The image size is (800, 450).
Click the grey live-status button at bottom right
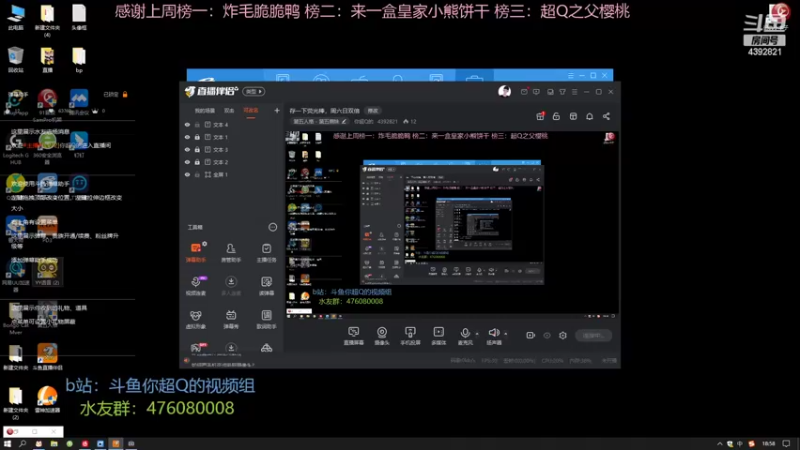click(x=594, y=335)
